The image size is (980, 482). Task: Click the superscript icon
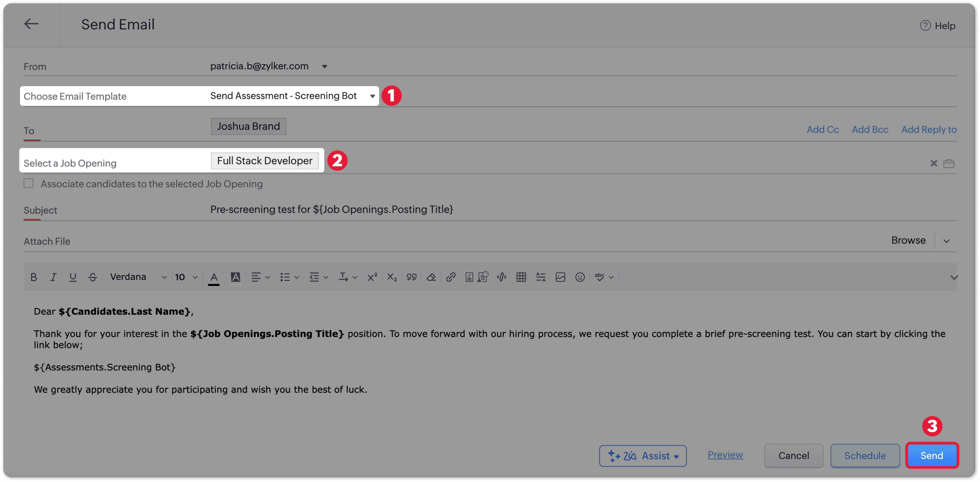372,277
